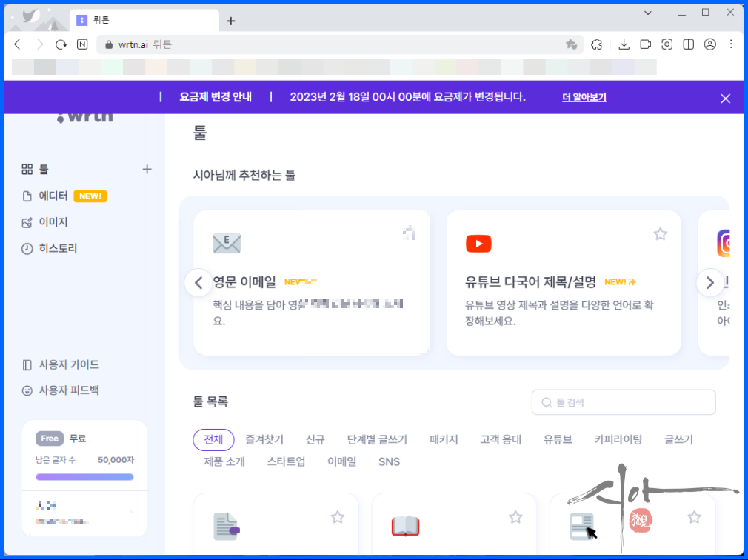
Task: Open the 영문 이메일 tool card
Action: coord(312,283)
